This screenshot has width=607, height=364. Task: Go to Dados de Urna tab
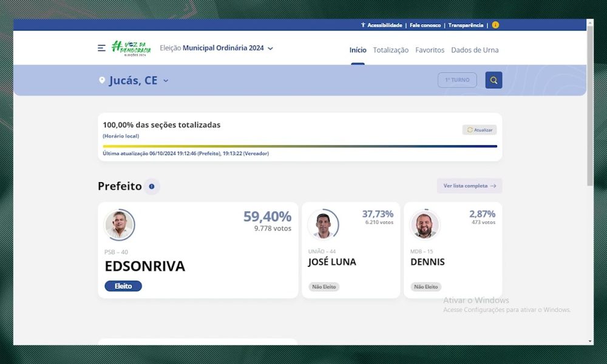(x=475, y=50)
